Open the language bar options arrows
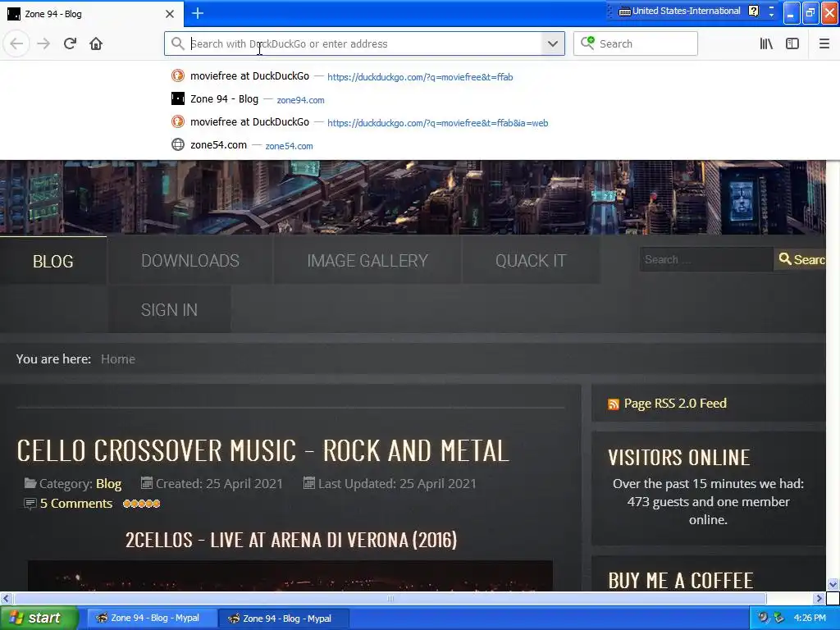 (x=771, y=11)
